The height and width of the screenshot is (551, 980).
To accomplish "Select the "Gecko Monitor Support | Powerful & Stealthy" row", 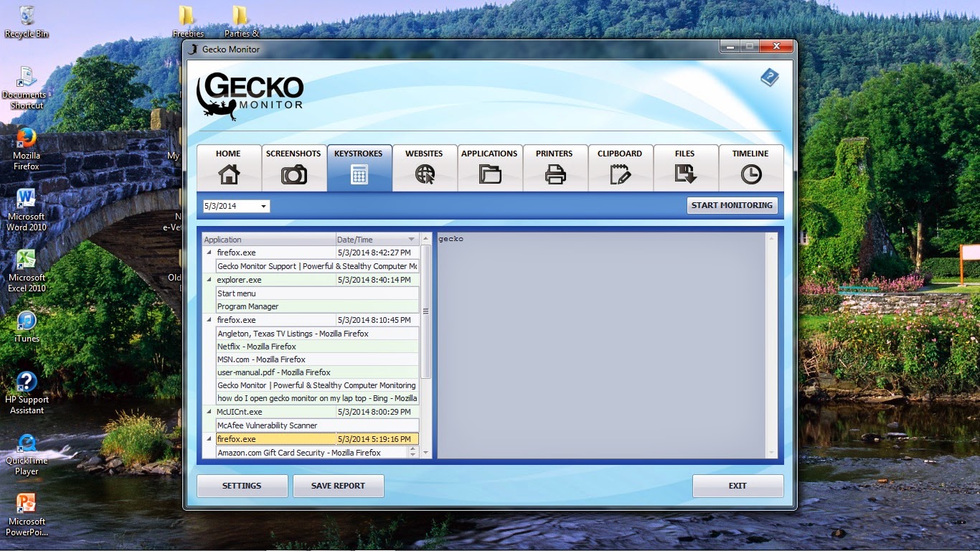I will [317, 266].
